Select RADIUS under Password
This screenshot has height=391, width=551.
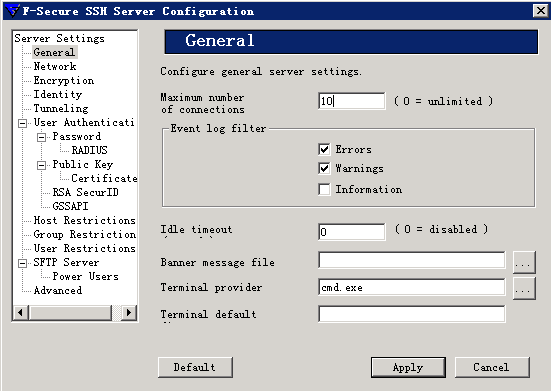coord(89,150)
